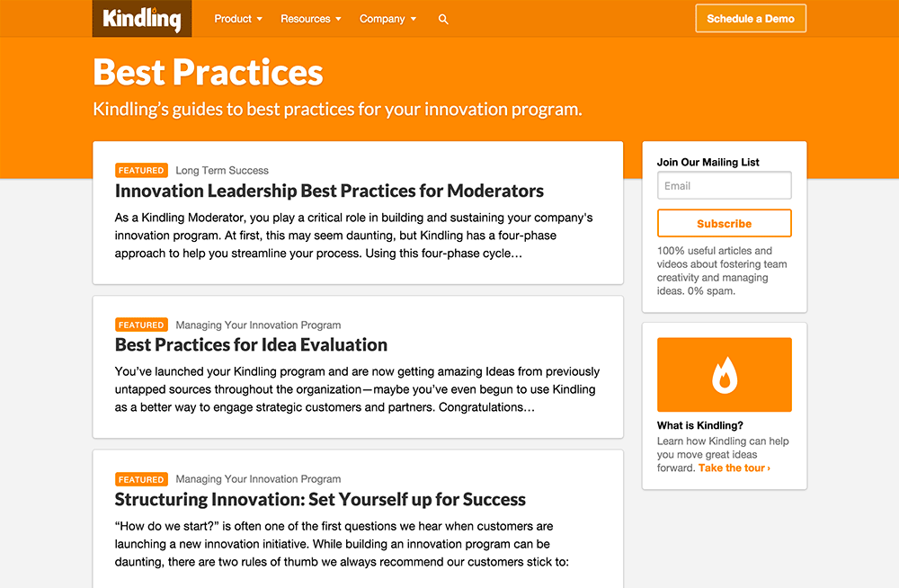This screenshot has height=588, width=899.
Task: Click Schedule a Demo button
Action: click(751, 18)
